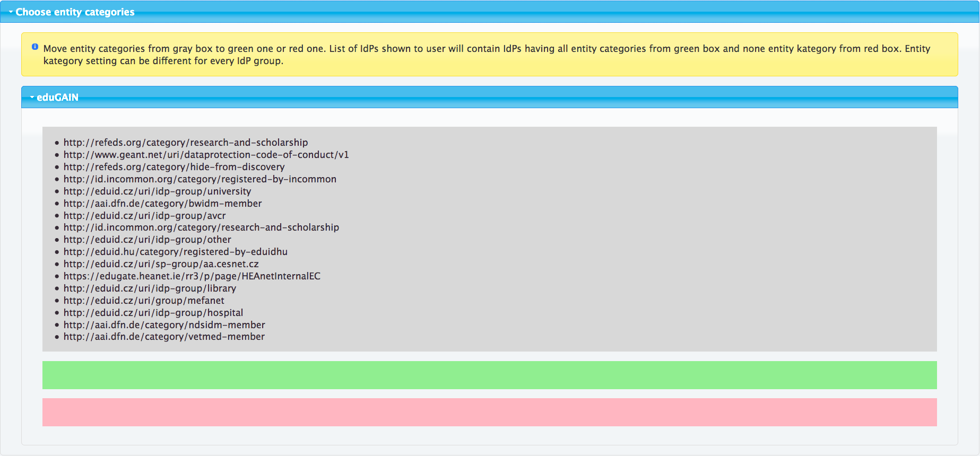The height and width of the screenshot is (456, 980).
Task: Click the aai.dfn.de vetmed-member category
Action: tap(164, 337)
